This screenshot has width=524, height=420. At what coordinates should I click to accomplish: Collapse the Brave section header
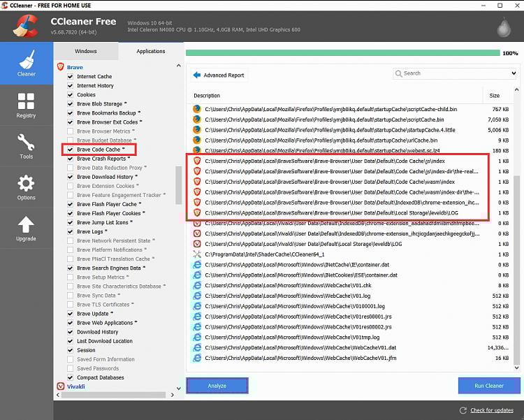coord(75,67)
